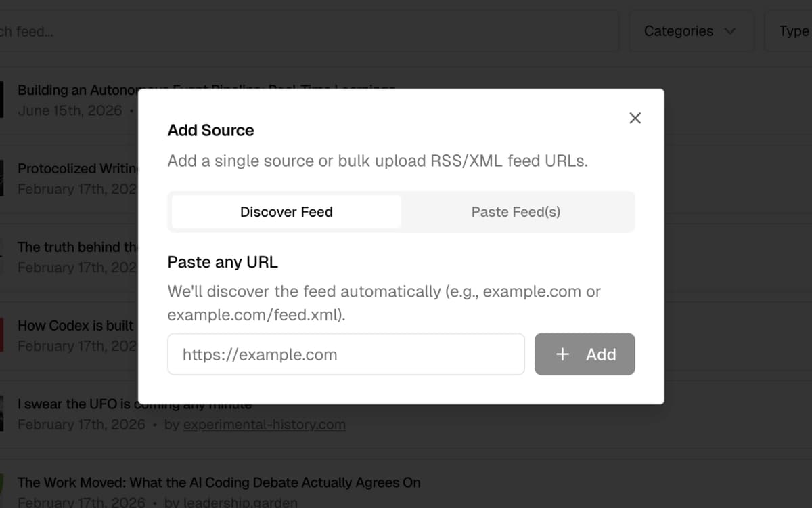The width and height of the screenshot is (812, 508).
Task: Click the chevron icon beside Categories
Action: (x=729, y=31)
